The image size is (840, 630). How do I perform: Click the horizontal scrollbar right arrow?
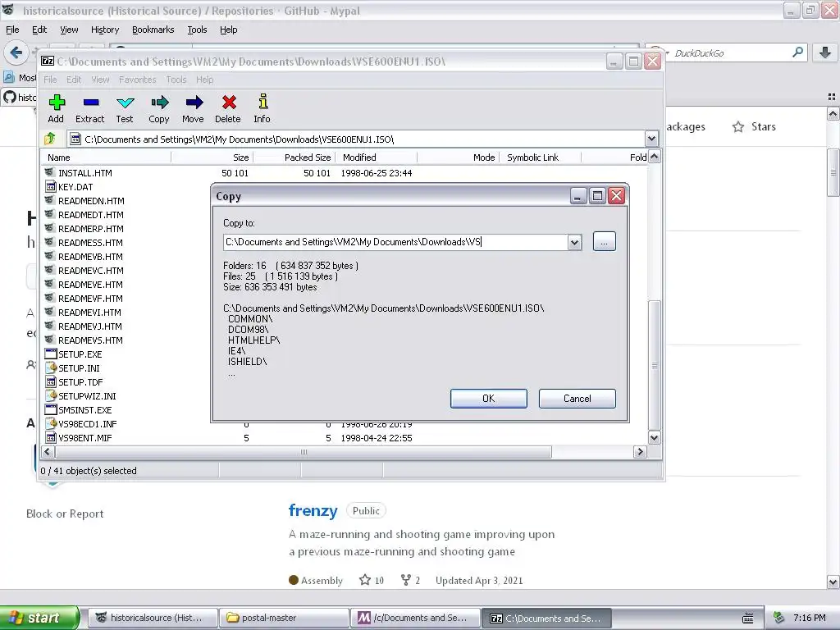[x=640, y=452]
